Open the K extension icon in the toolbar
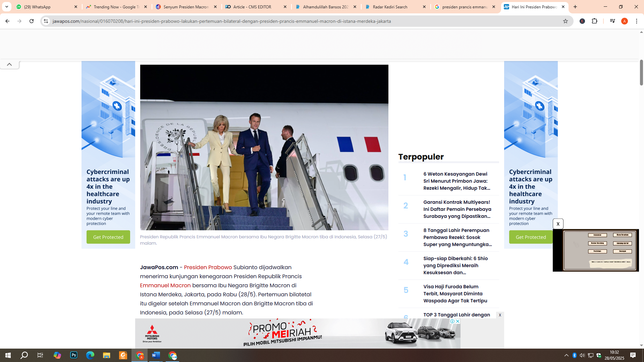Screen dimensions: 644x362 pyautogui.click(x=583, y=21)
